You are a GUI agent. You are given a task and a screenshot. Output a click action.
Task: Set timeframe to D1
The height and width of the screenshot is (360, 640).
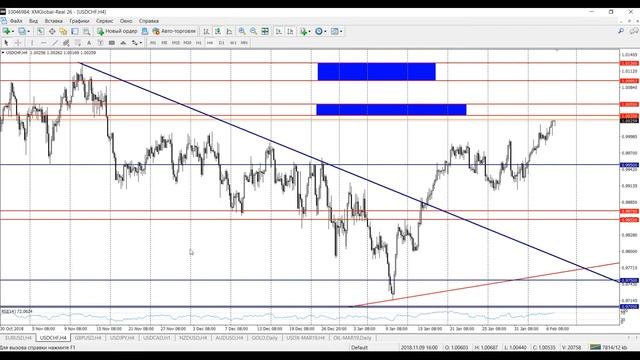(x=222, y=43)
